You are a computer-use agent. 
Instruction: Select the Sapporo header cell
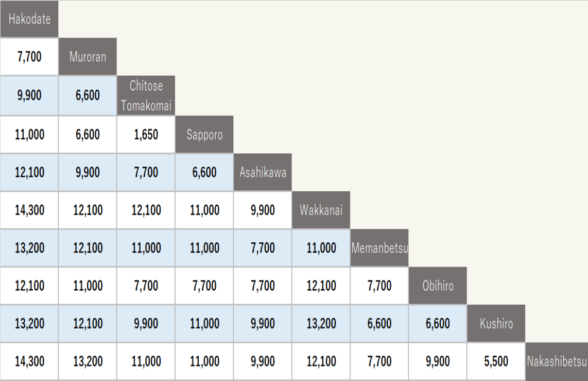click(x=204, y=135)
